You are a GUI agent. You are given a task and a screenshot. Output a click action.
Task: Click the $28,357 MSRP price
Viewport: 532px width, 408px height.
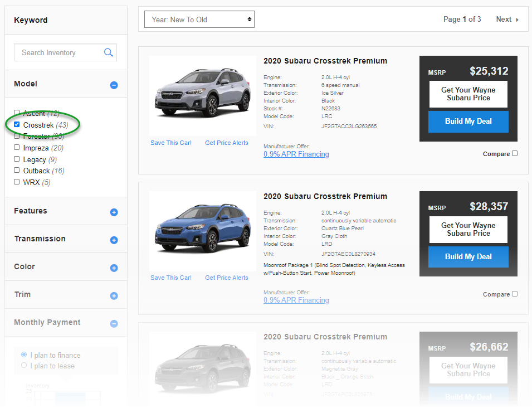489,206
